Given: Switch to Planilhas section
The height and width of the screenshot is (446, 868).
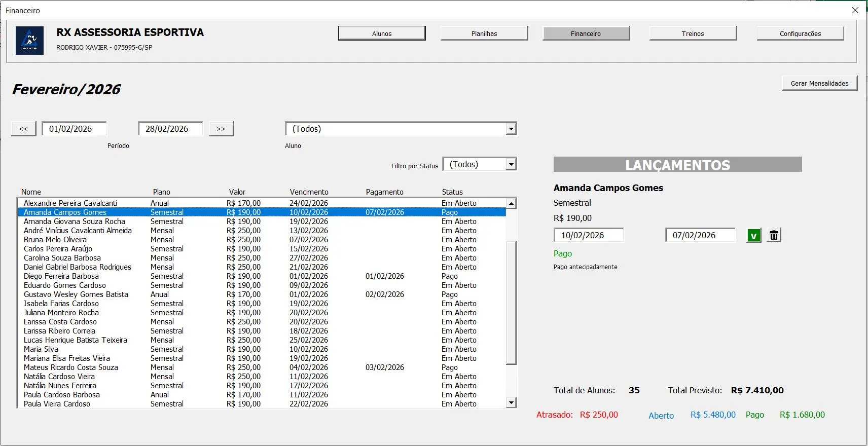Looking at the screenshot, I should tap(484, 33).
